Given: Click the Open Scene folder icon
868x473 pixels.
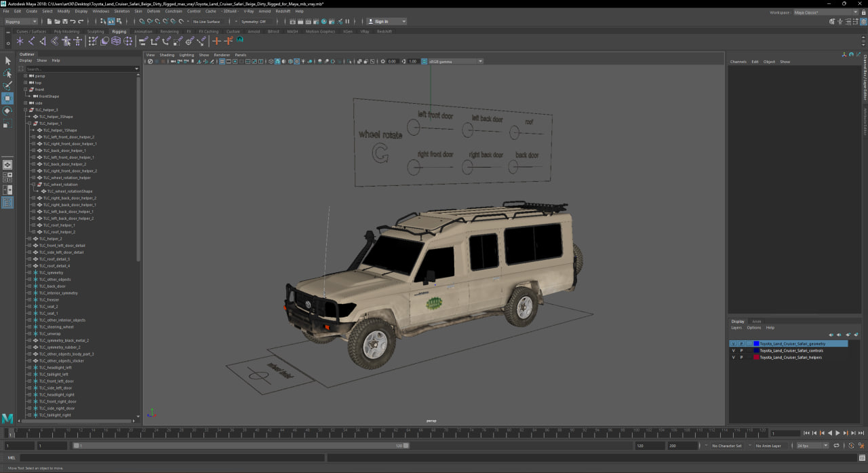Looking at the screenshot, I should point(57,22).
